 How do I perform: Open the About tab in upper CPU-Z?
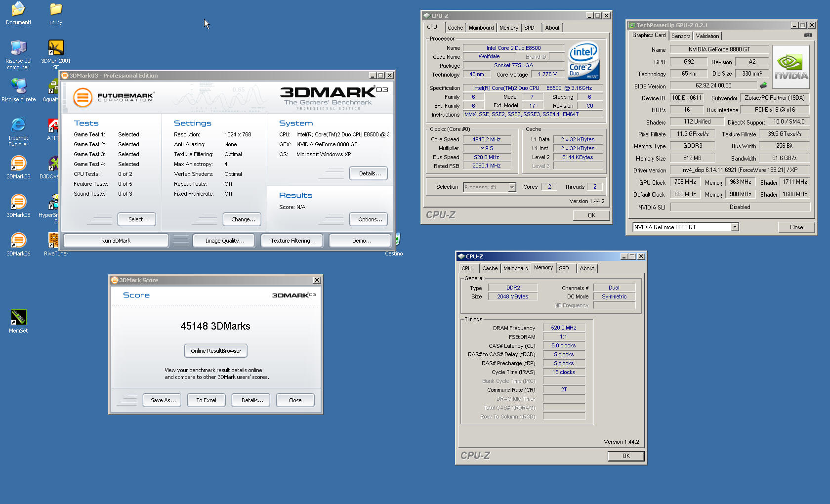[x=552, y=28]
